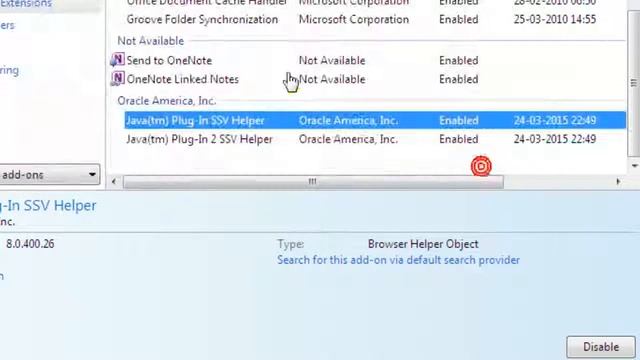640x360 pixels.
Task: Open the add-ons show filter dropdown
Action: [x=49, y=175]
